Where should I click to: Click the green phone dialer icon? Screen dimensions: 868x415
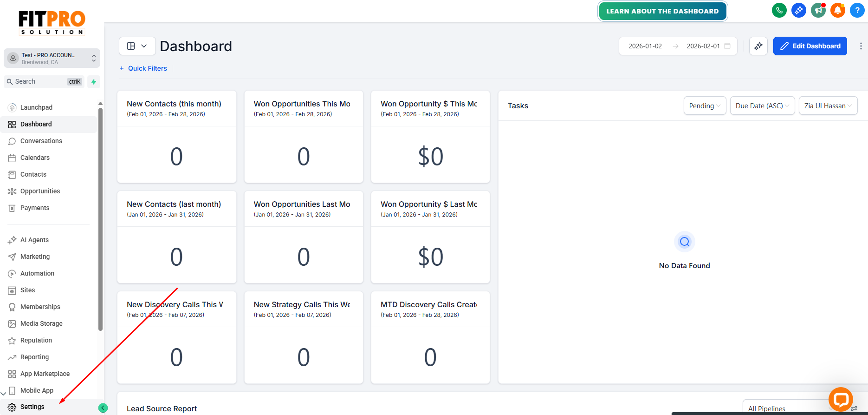click(779, 10)
